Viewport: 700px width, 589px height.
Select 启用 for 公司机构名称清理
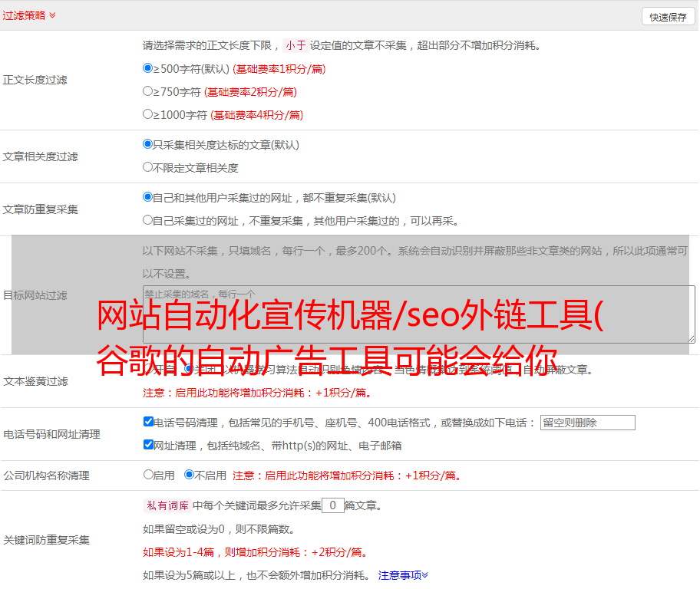148,475
